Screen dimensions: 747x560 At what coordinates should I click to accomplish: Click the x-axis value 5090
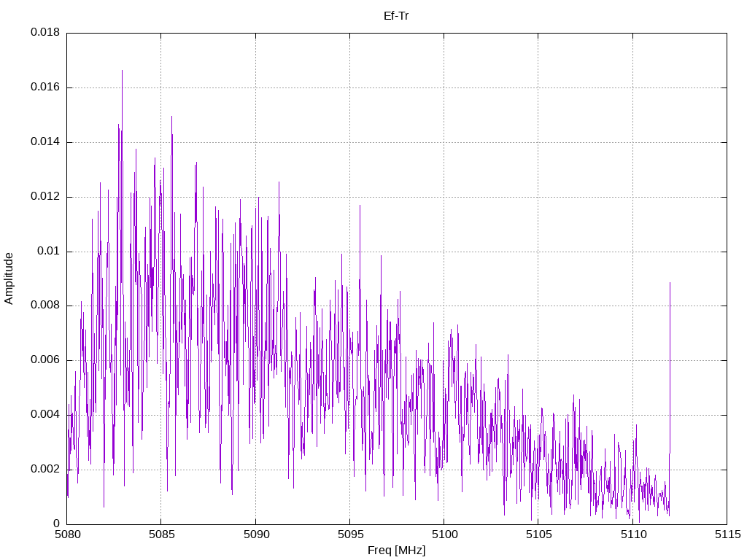click(x=256, y=534)
